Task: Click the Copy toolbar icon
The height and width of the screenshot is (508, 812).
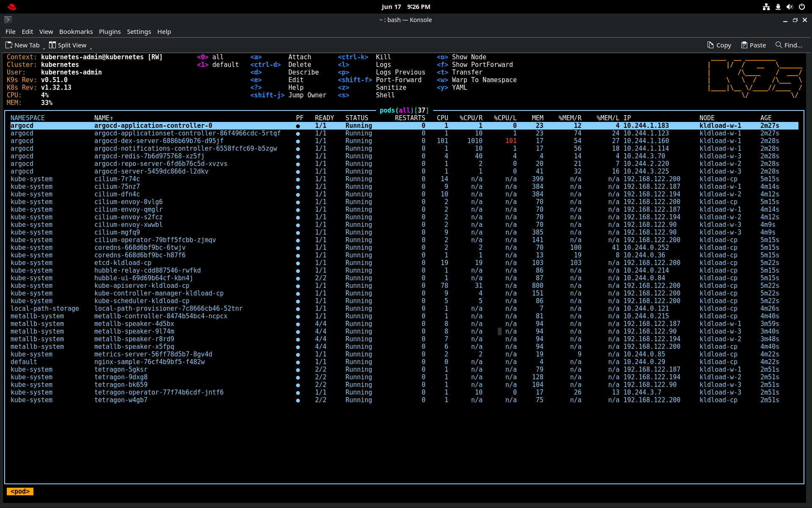Action: click(x=710, y=45)
